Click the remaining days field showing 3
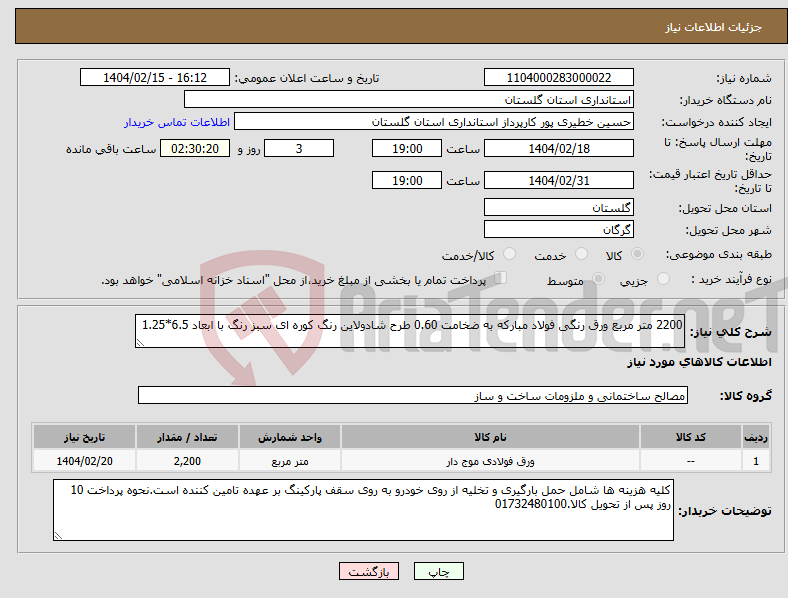788x598 pixels. (299, 148)
